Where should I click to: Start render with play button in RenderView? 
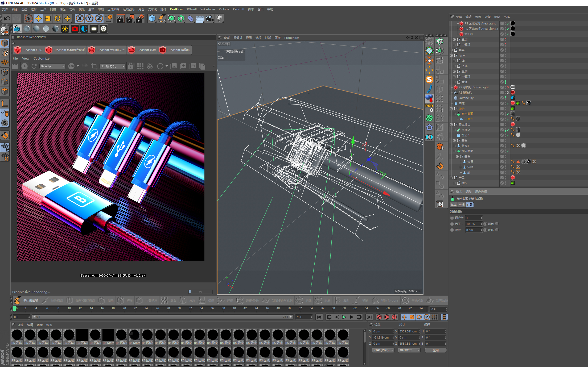pos(24,66)
